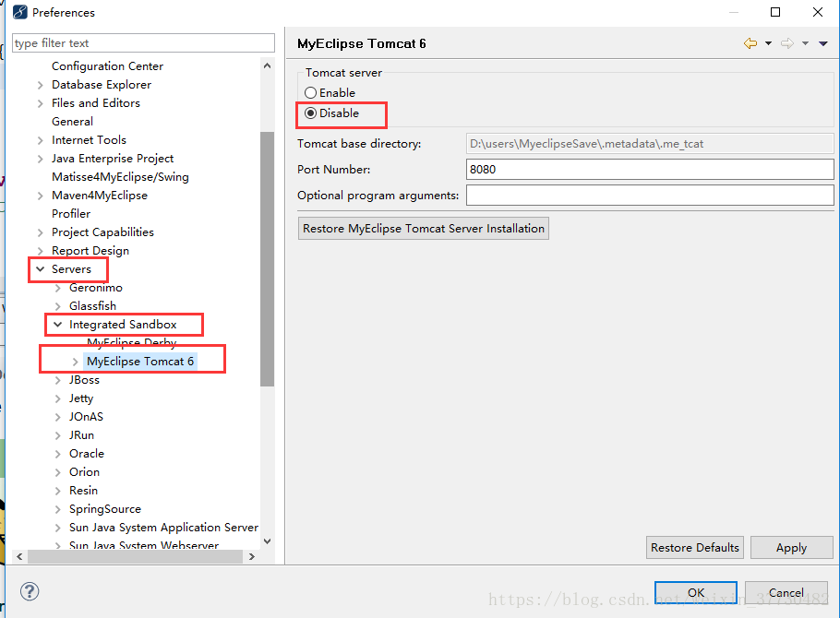This screenshot has height=618, width=840.
Task: Open the preferences page view menu triangle
Action: pyautogui.click(x=823, y=43)
